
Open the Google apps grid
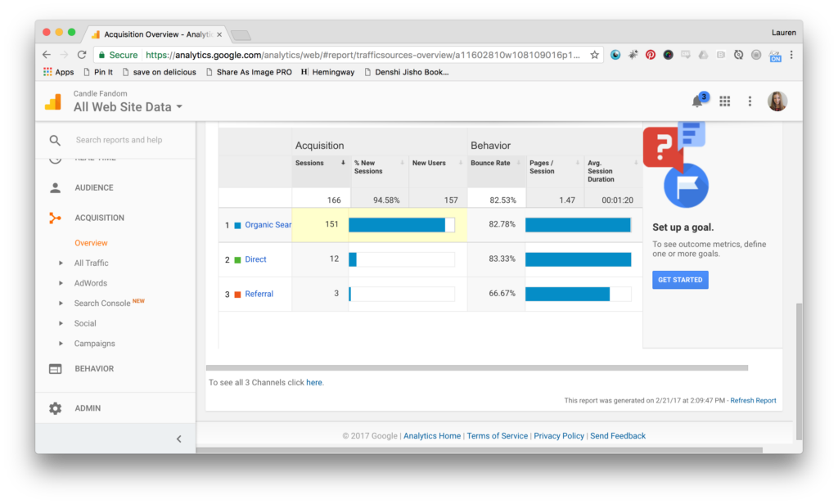coord(725,101)
